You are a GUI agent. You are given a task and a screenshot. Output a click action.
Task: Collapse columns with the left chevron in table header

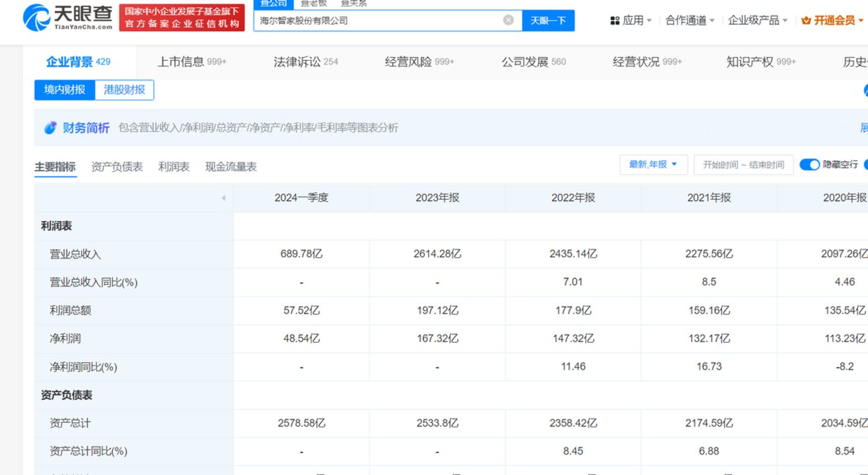click(223, 197)
